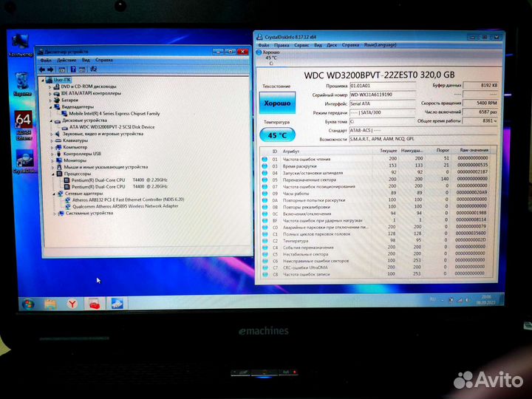Open the CrystalDiskInfo desktop shortcut
The width and height of the screenshot is (532, 399).
(x=24, y=162)
